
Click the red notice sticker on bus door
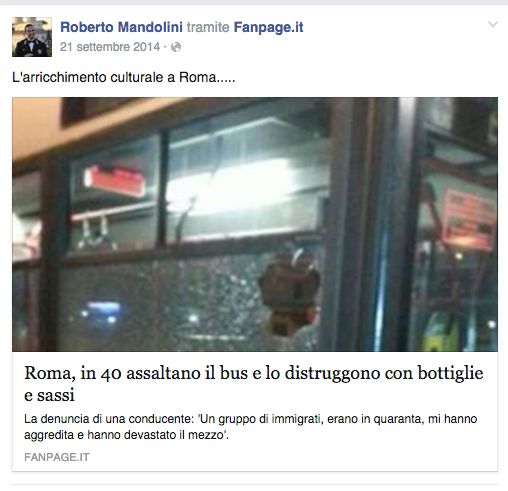[x=468, y=220]
